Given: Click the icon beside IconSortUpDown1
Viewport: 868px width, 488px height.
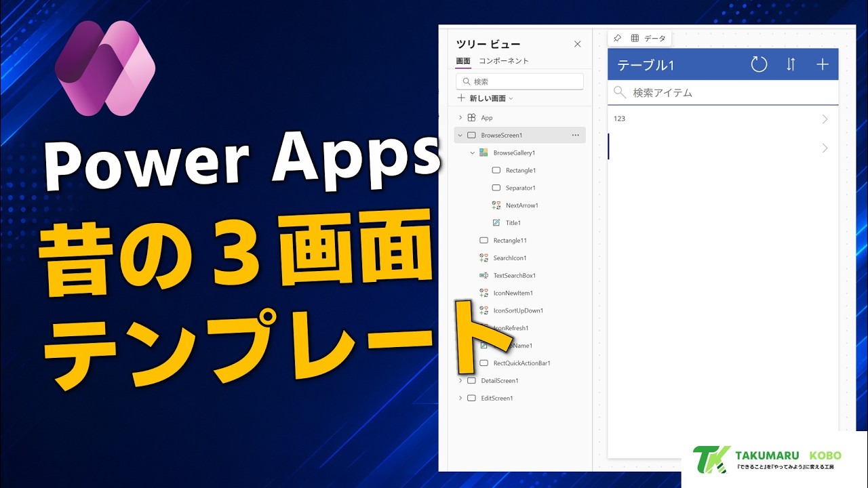Looking at the screenshot, I should pyautogui.click(x=484, y=311).
